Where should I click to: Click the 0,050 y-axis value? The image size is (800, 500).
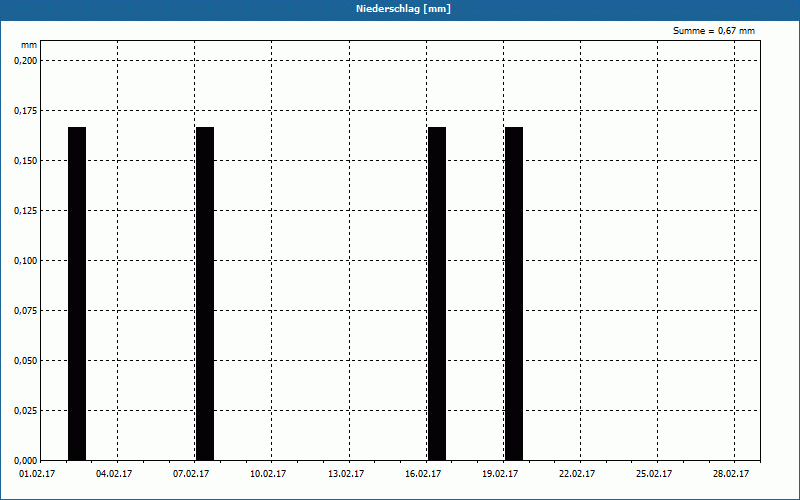pyautogui.click(x=26, y=361)
